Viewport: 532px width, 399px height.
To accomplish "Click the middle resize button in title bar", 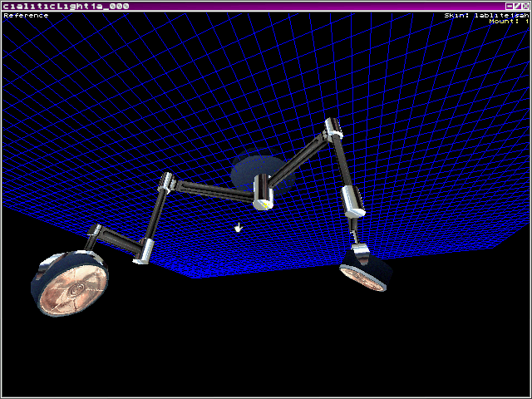I will 518,6.
